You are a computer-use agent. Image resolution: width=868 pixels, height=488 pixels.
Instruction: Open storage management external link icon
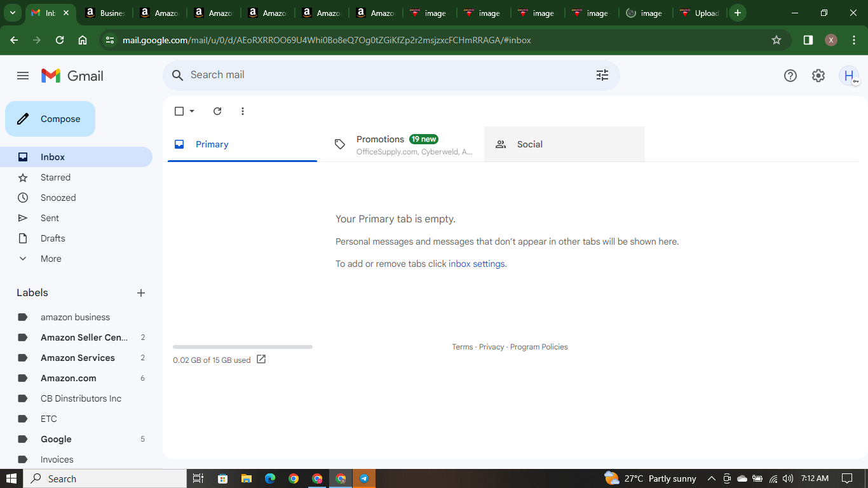[x=261, y=360]
